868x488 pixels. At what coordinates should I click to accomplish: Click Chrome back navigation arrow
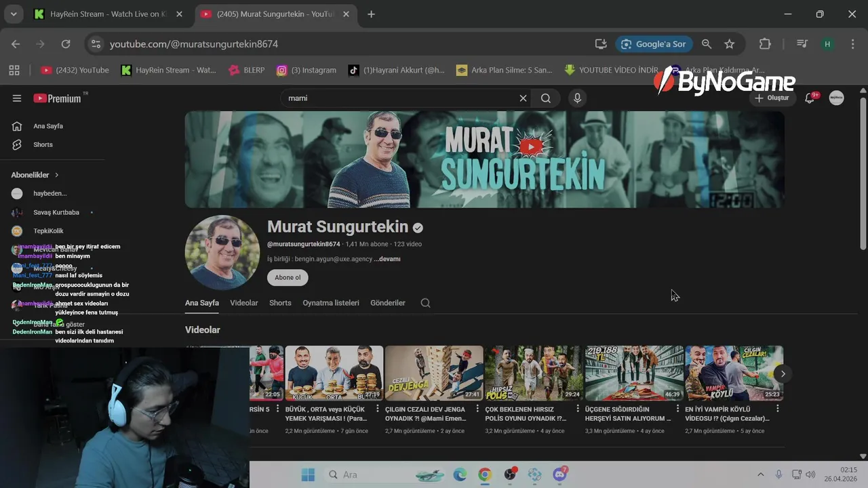point(16,44)
